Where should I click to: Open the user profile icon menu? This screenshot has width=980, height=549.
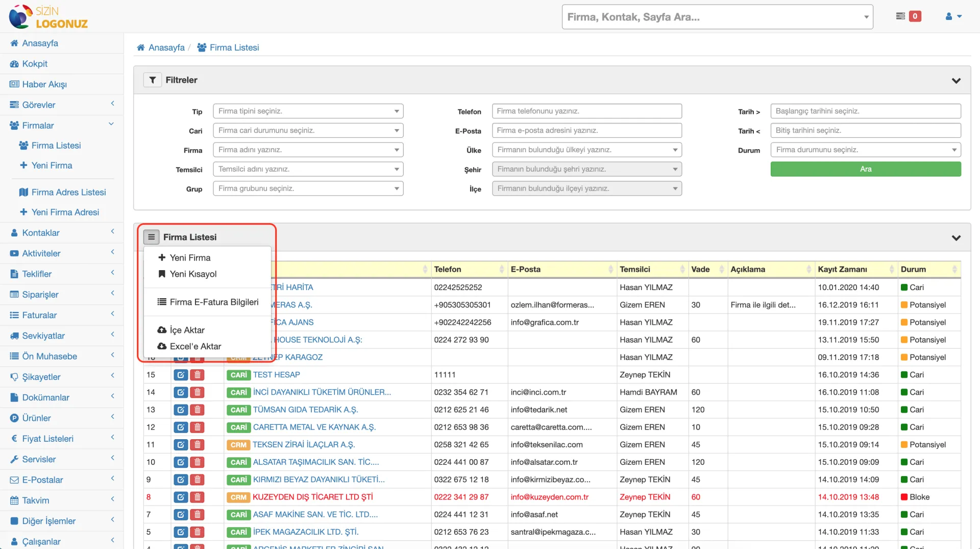click(x=953, y=16)
